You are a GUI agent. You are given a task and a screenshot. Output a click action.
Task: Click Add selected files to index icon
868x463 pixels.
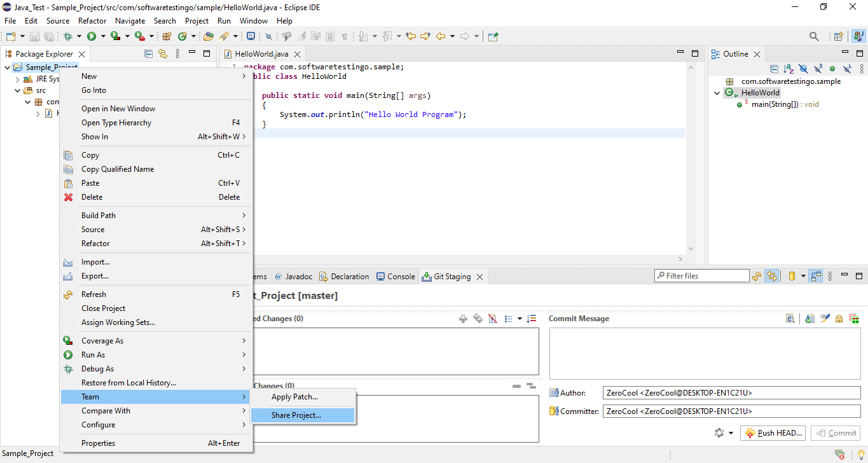tap(463, 319)
